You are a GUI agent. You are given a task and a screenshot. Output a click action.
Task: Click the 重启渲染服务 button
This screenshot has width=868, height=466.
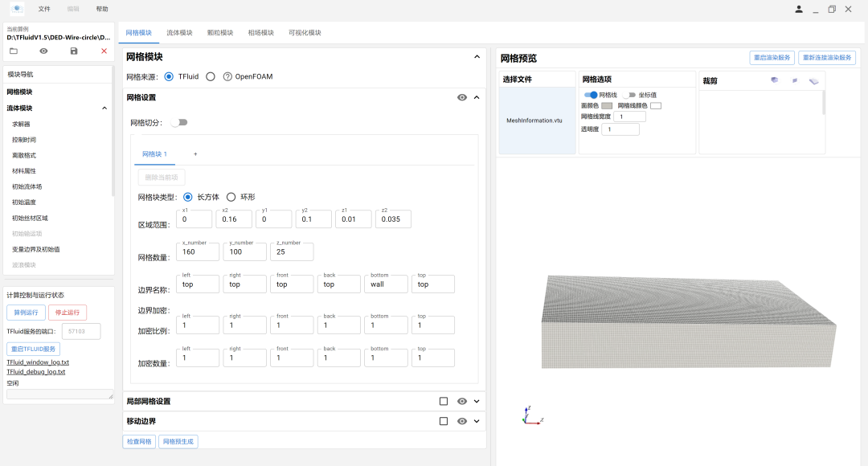tap(772, 58)
